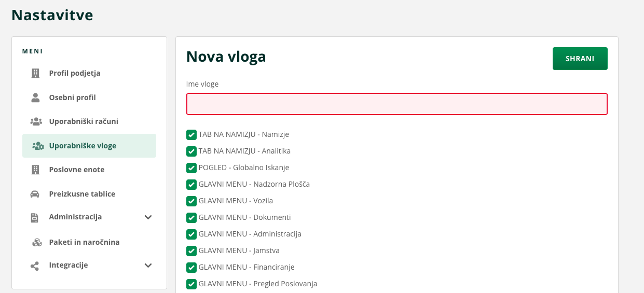Go to Preizkusne tablice settings
Screen dimensions: 644x293
(82, 194)
